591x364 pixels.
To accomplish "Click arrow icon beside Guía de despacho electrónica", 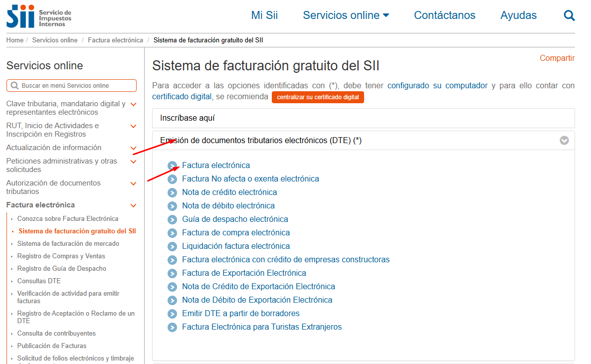I will tap(172, 220).
